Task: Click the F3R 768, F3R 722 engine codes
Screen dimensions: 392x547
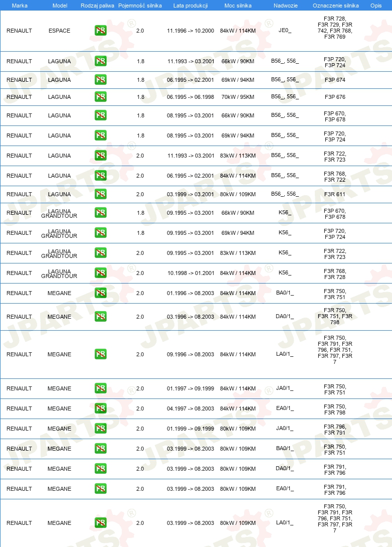Action: coord(335,177)
